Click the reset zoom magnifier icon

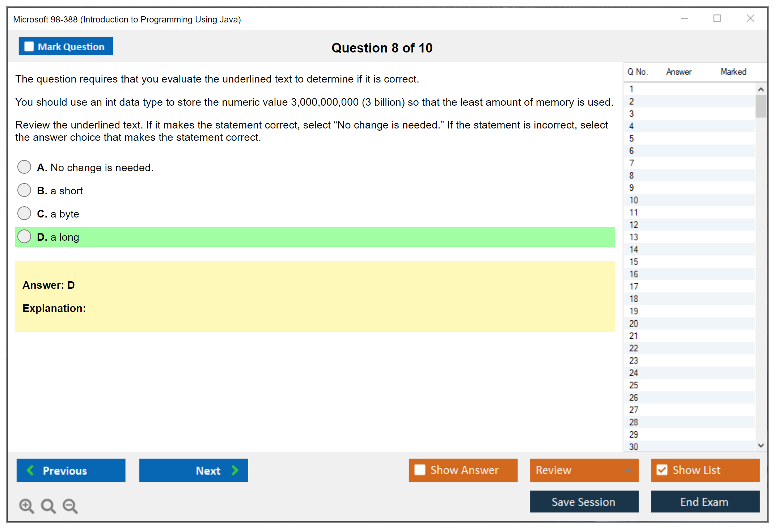48,506
